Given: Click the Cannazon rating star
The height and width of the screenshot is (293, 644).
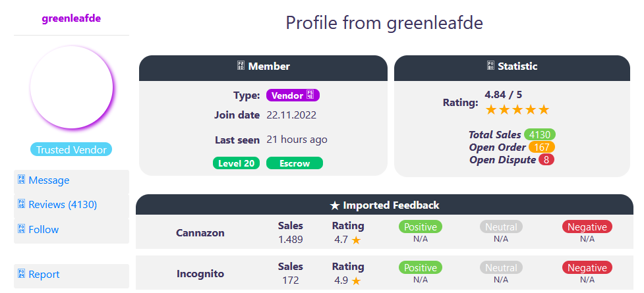Looking at the screenshot, I should click(x=356, y=240).
